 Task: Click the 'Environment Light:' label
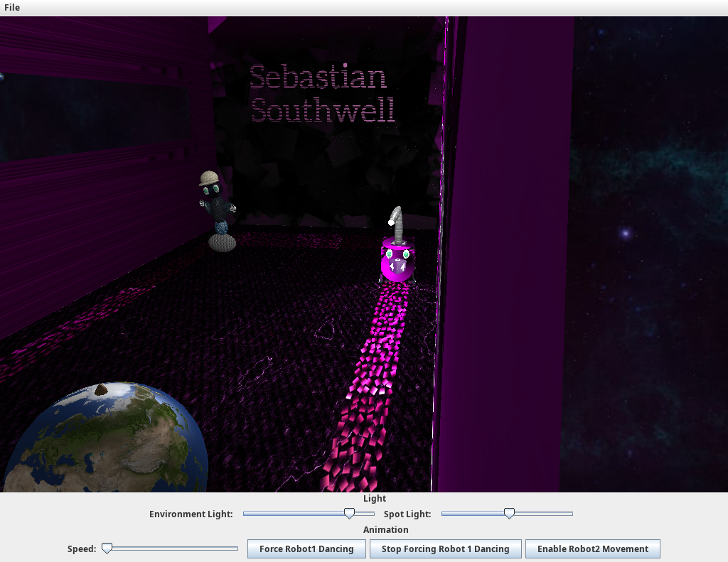191,514
